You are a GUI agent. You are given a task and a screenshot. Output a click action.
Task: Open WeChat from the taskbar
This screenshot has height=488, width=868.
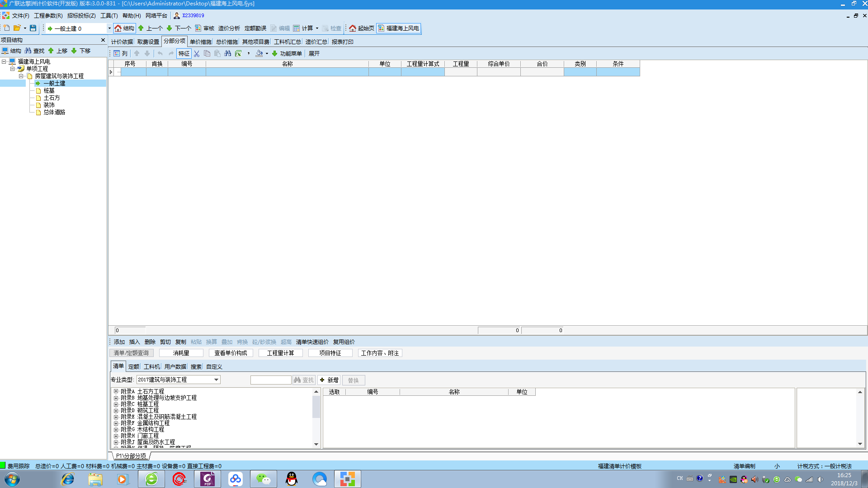264,479
